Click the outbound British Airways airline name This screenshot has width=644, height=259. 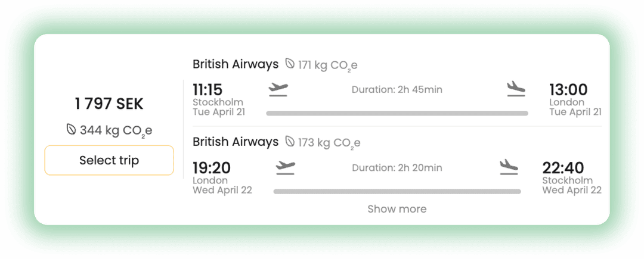[x=236, y=64]
